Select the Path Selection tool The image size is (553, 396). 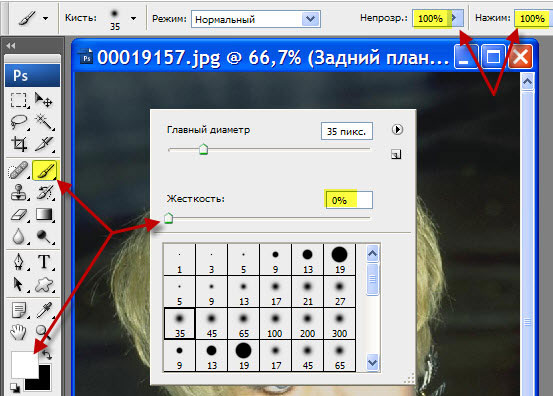click(x=19, y=284)
